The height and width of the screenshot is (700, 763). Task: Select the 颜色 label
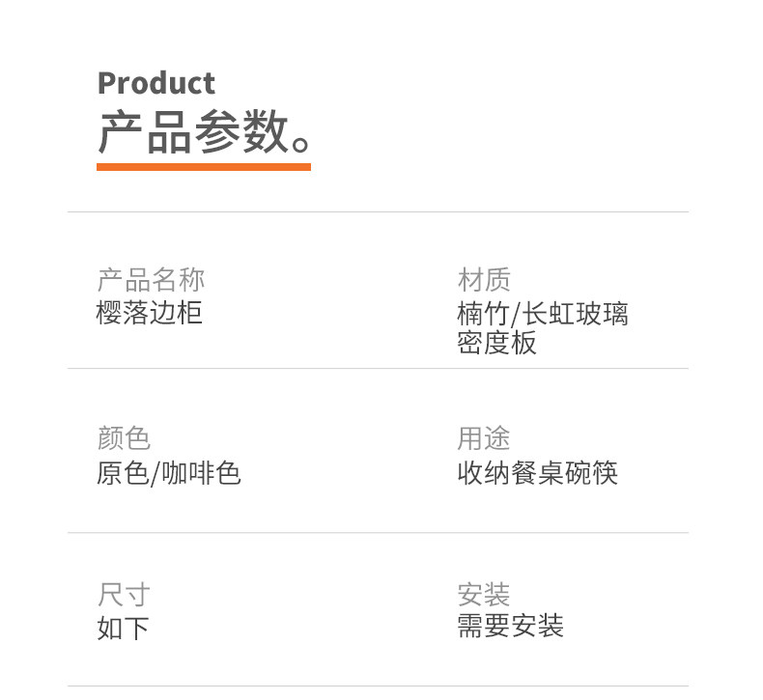click(x=124, y=438)
